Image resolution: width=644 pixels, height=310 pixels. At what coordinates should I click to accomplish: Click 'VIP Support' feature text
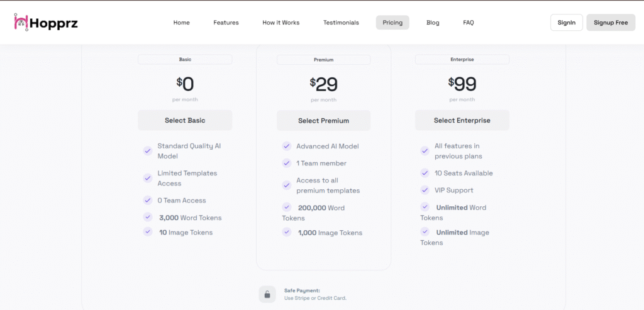point(454,190)
